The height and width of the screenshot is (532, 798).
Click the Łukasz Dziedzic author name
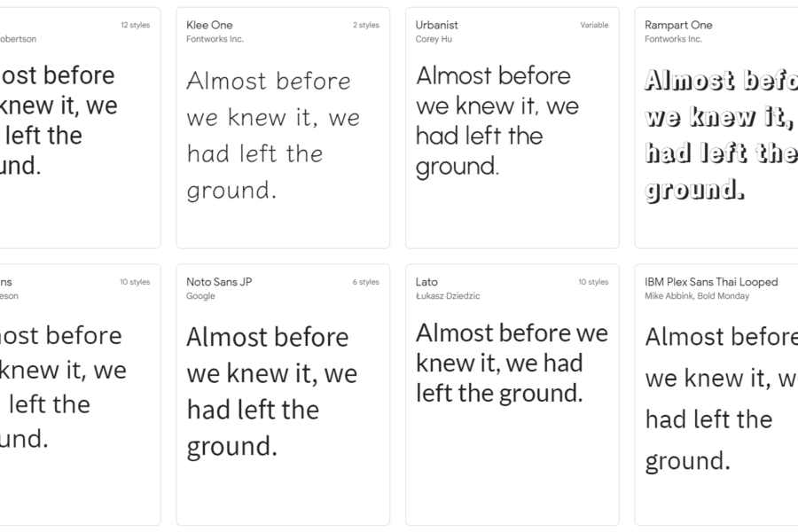pyautogui.click(x=448, y=296)
